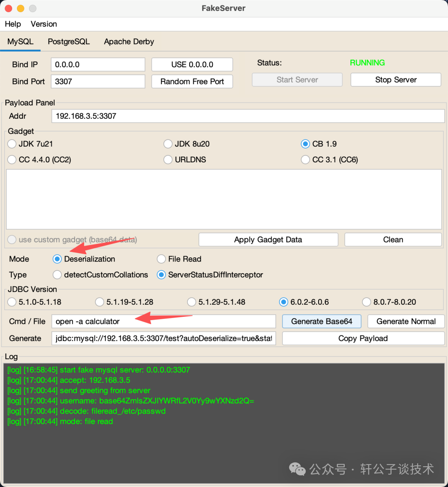Click the Copy Payload button

pyautogui.click(x=363, y=338)
